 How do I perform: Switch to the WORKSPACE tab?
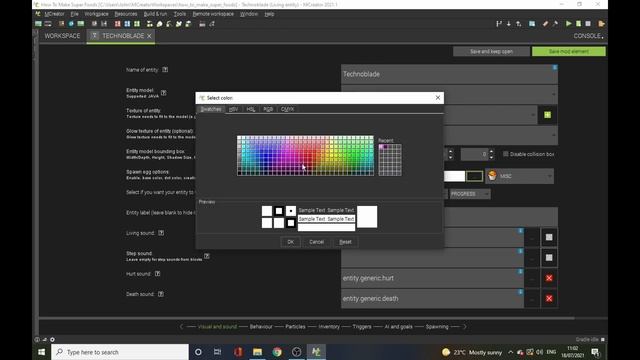62,36
